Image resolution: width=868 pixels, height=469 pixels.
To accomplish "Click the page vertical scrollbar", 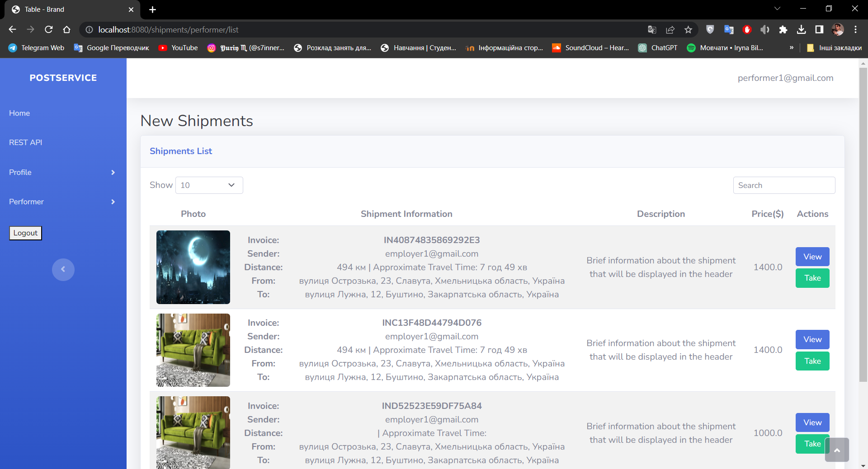I will click(x=863, y=225).
